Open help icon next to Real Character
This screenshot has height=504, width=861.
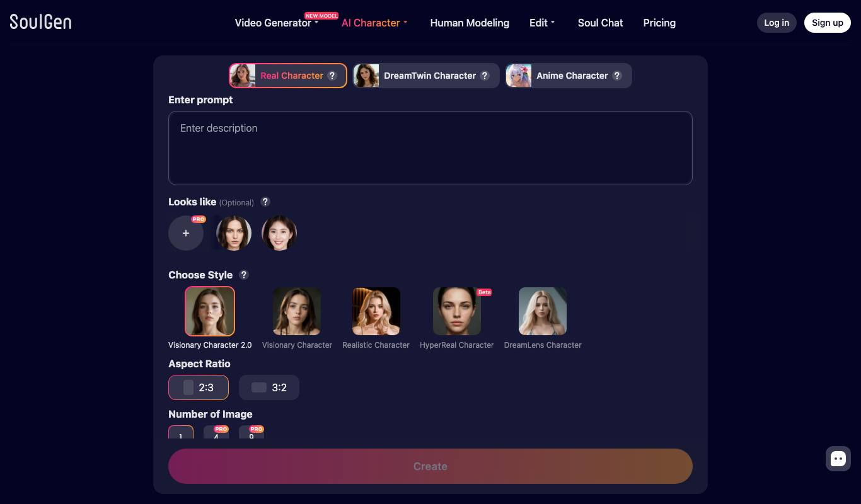point(332,76)
